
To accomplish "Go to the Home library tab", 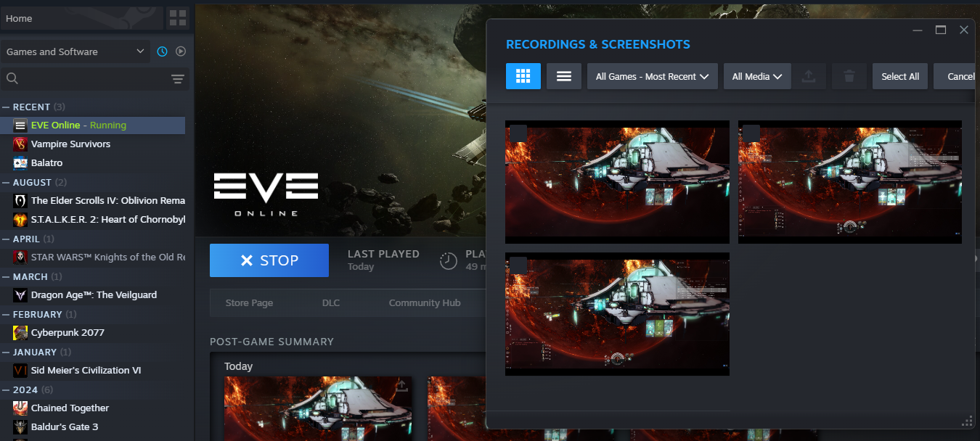I will coord(81,19).
